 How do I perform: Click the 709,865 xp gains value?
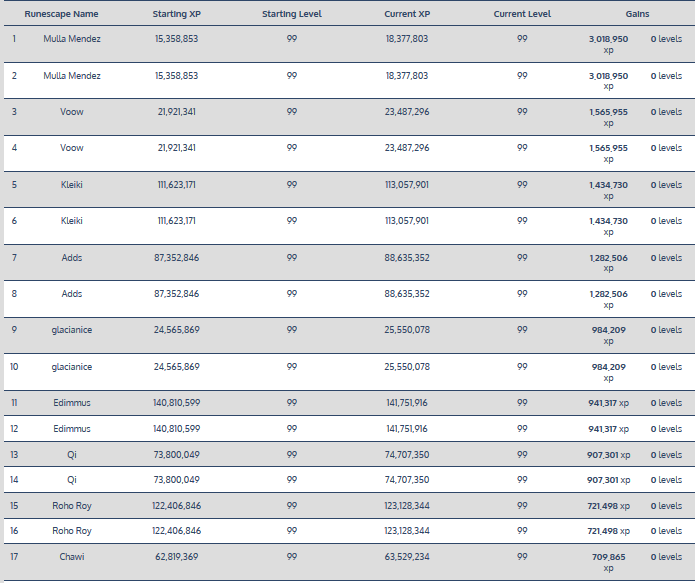[x=608, y=562]
